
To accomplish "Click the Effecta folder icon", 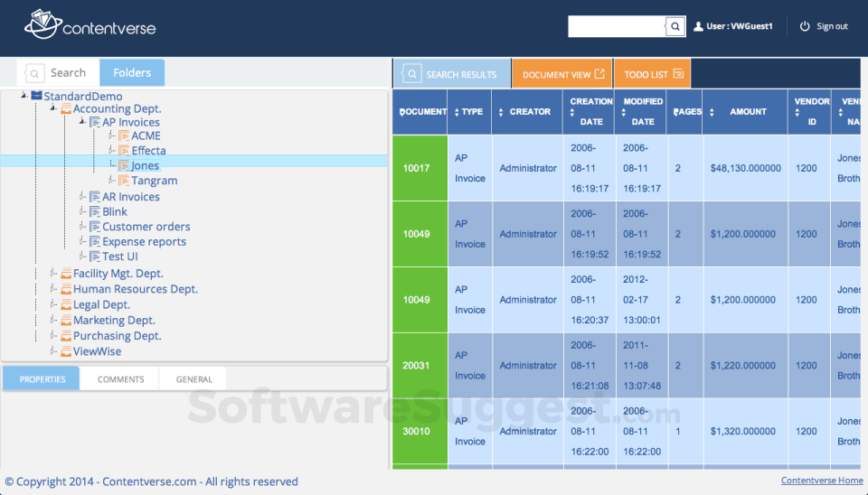I will click(124, 151).
